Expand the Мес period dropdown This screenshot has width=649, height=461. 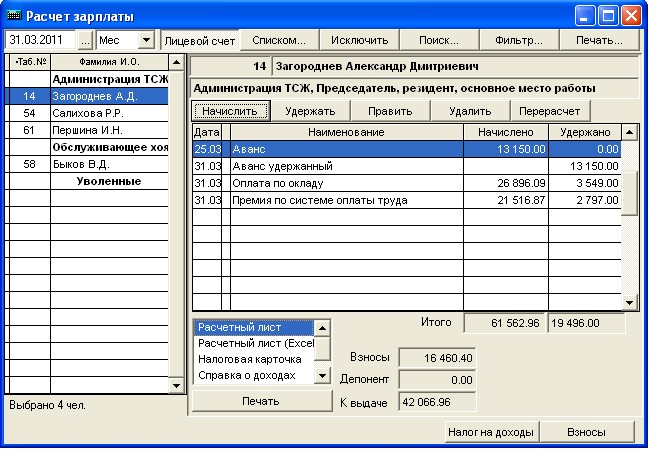click(145, 40)
